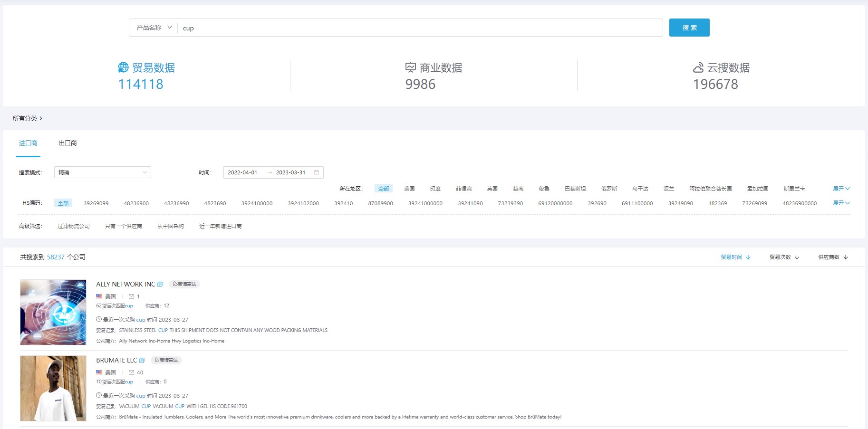Select the 云搜数据 cloud search section
Screen dimensions: 868x429
[721, 76]
